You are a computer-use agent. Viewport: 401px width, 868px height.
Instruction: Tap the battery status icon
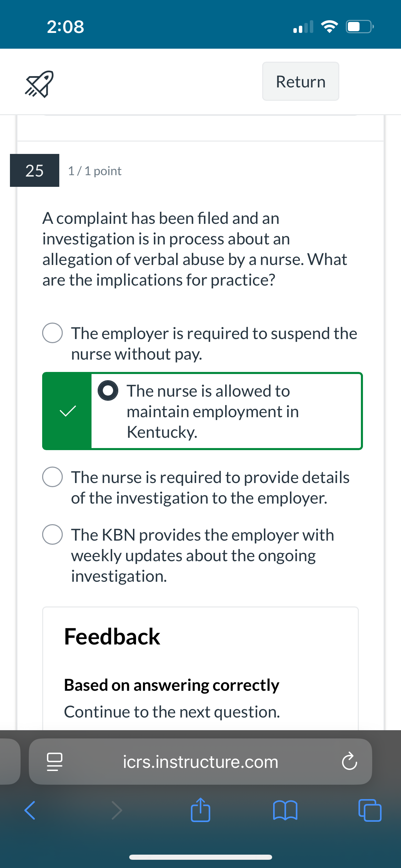point(360,26)
